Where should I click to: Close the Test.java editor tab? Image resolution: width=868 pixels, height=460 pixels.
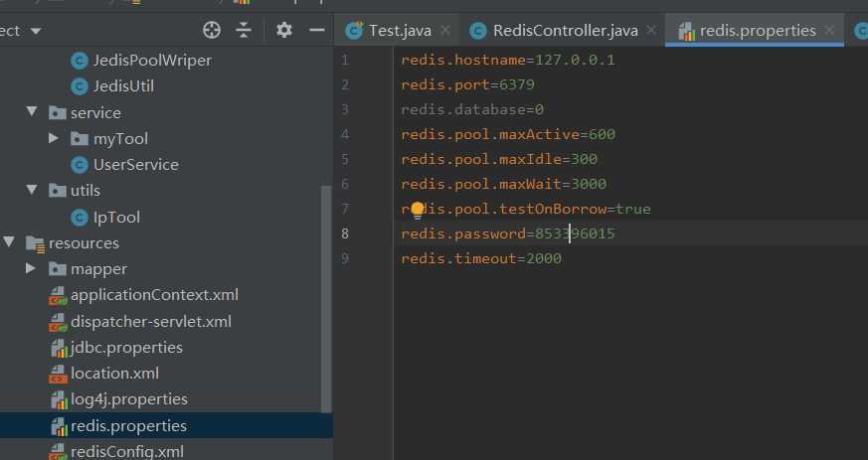444,31
